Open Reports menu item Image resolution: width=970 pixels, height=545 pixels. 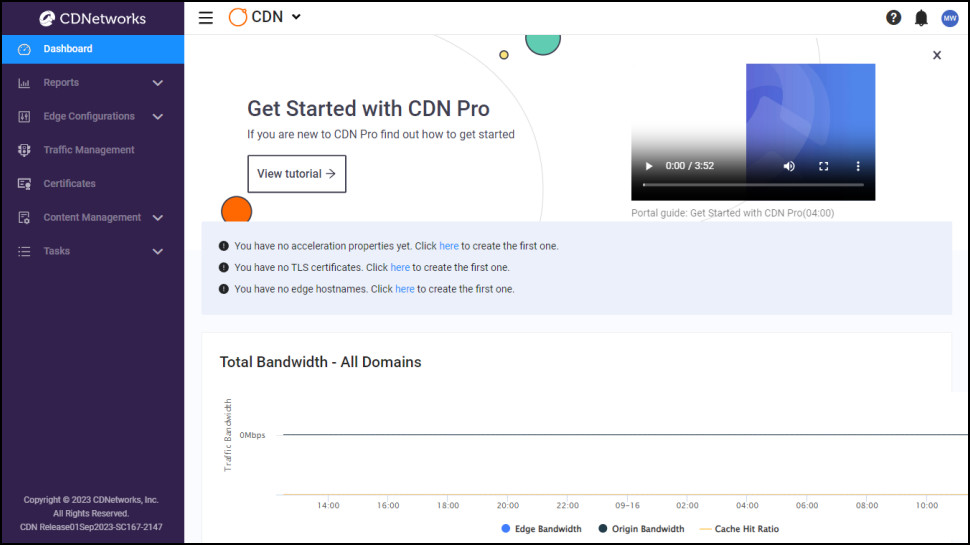click(93, 83)
